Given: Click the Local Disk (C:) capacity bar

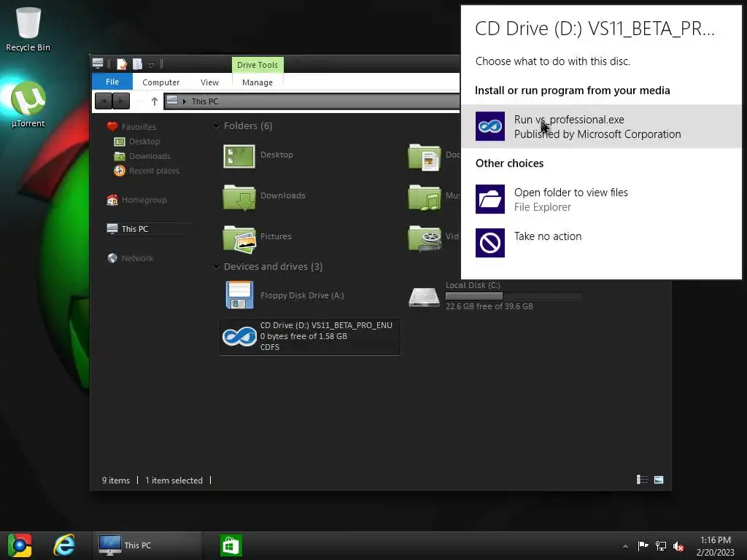Looking at the screenshot, I should (514, 296).
